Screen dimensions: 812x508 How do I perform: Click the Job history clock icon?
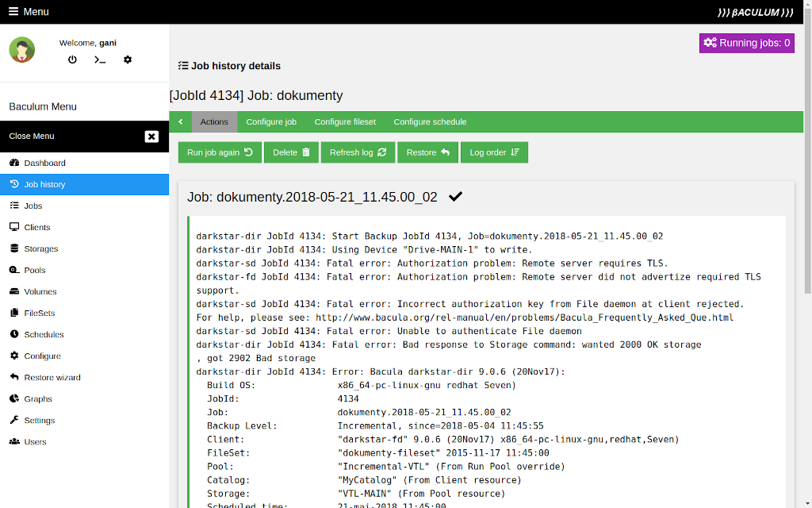[x=14, y=184]
